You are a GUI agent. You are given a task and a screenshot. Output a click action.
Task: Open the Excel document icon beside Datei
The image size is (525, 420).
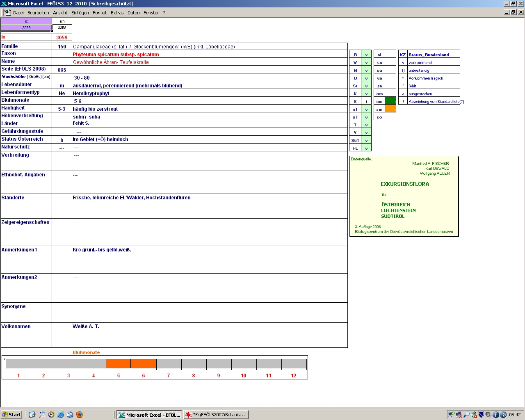pyautogui.click(x=7, y=12)
